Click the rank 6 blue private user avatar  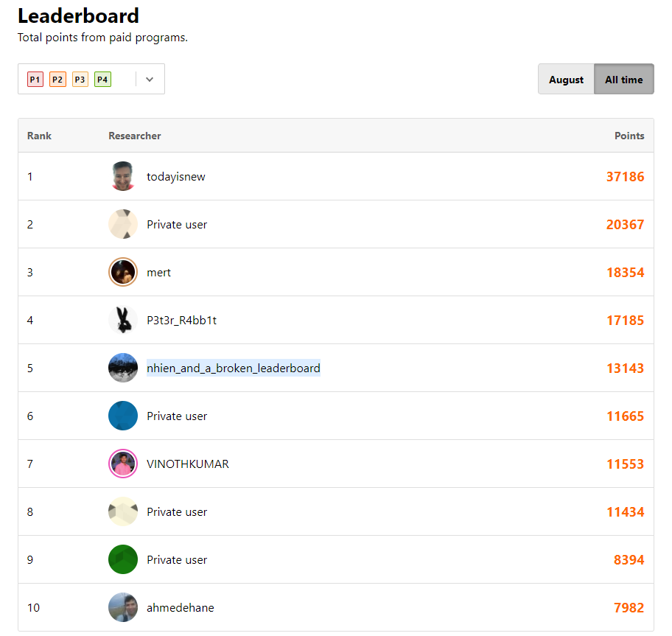coord(123,416)
